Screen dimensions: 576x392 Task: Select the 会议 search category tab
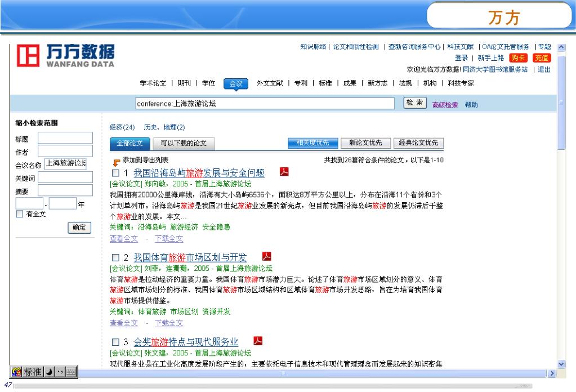coord(236,84)
